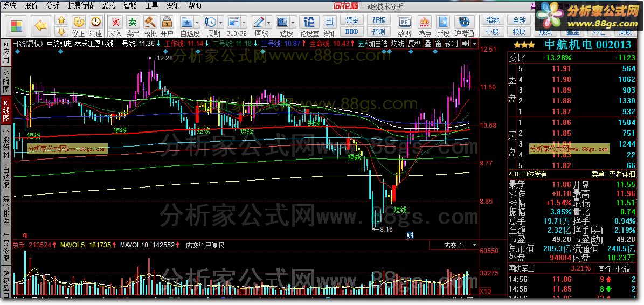Viewport: 644px width, 305px height.
Task: Click the 修正 refresh icon
Action: [79, 22]
